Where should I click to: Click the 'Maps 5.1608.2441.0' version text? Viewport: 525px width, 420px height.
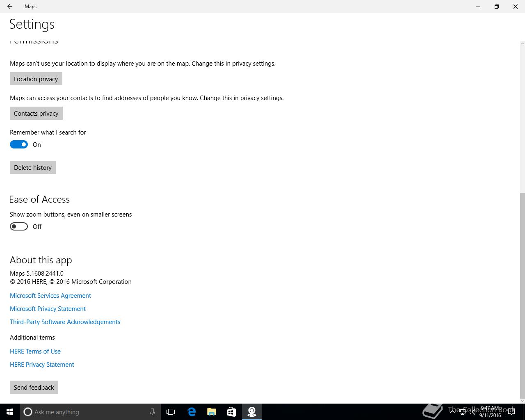point(37,273)
